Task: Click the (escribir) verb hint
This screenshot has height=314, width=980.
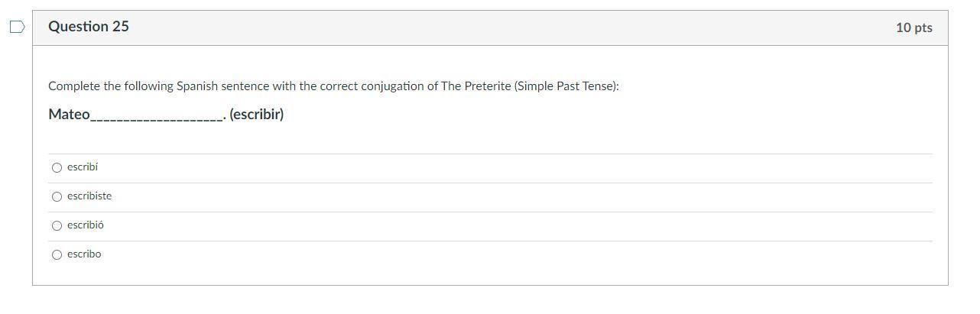Action: click(x=256, y=115)
